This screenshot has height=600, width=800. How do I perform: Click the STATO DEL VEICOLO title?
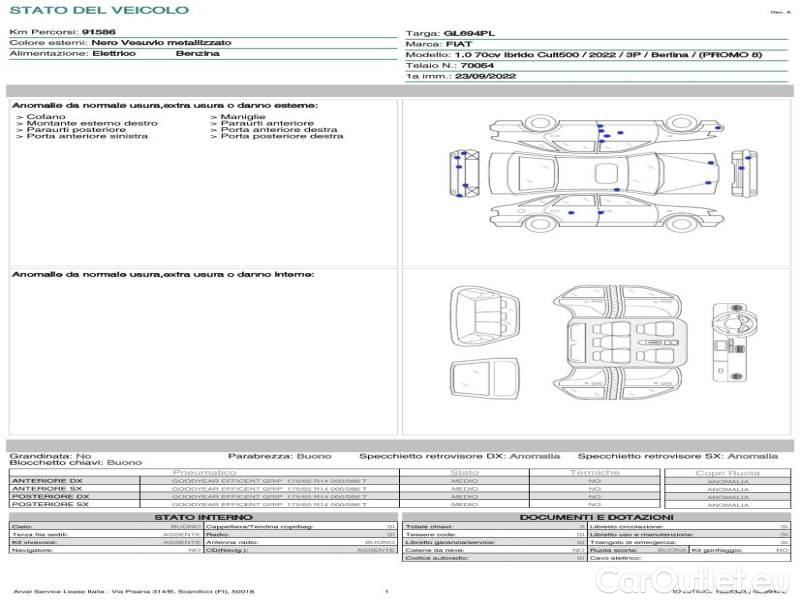(98, 10)
